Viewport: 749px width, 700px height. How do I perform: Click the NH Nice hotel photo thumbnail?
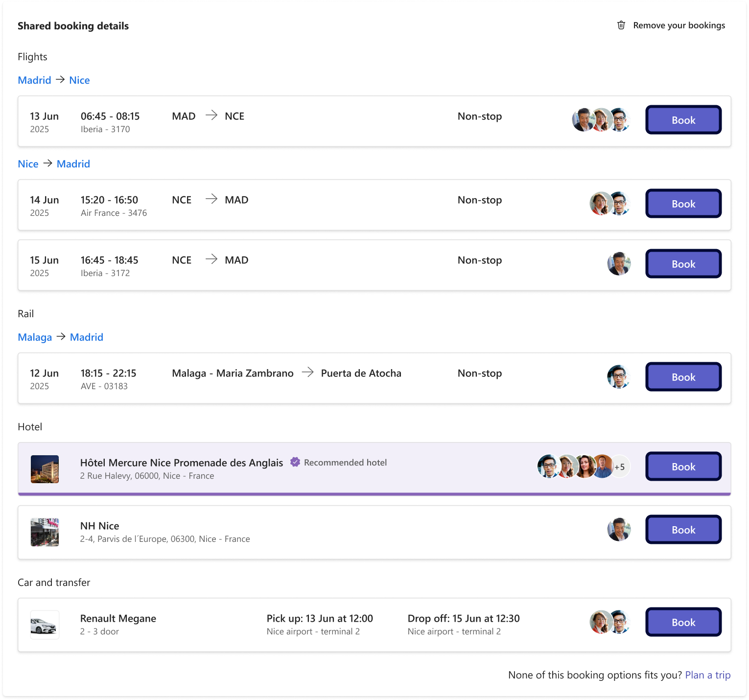pyautogui.click(x=45, y=532)
